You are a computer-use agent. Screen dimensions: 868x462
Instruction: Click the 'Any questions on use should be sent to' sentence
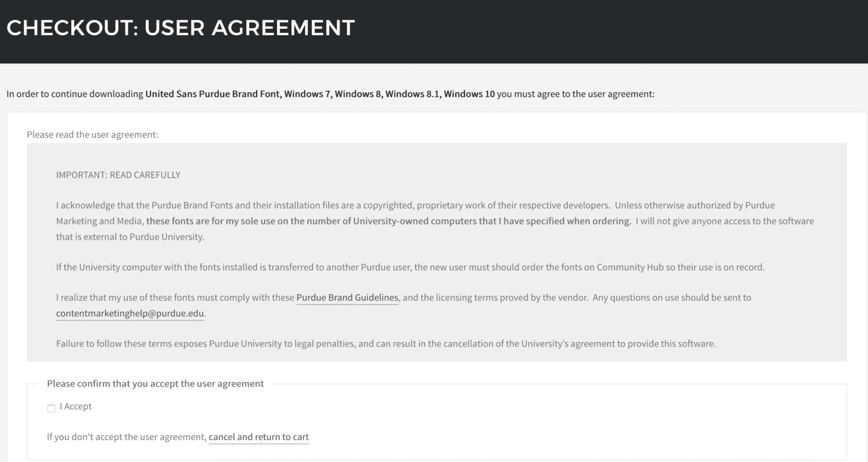(x=671, y=297)
